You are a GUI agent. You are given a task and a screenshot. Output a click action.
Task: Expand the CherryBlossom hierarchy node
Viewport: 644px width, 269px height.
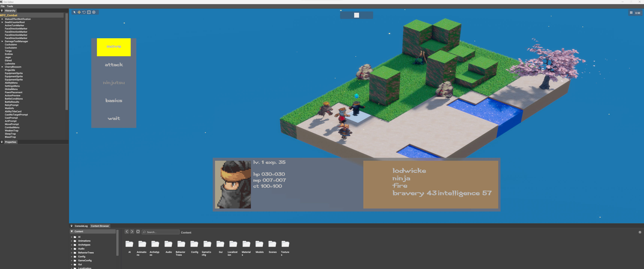tap(2, 67)
